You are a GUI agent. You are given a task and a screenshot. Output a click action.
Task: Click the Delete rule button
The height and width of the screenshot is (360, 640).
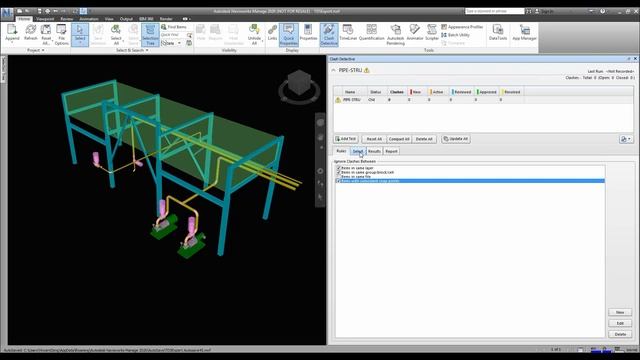pyautogui.click(x=620, y=334)
